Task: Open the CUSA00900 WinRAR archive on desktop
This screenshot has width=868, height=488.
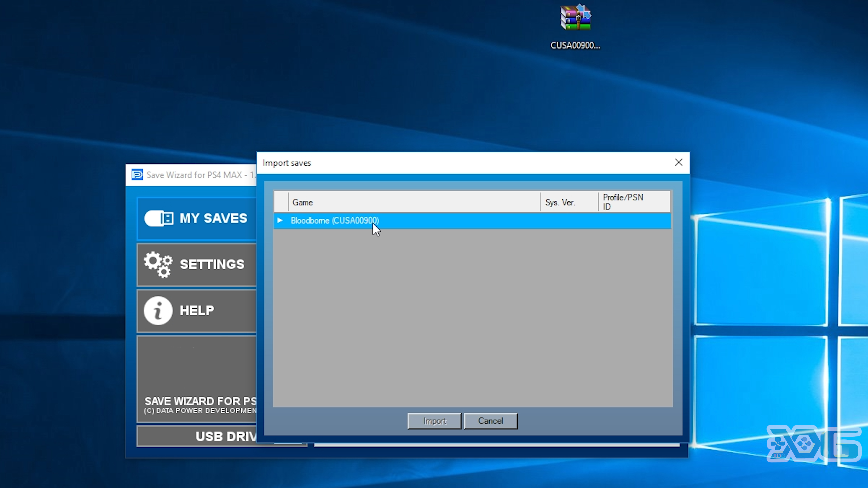Action: (575, 27)
